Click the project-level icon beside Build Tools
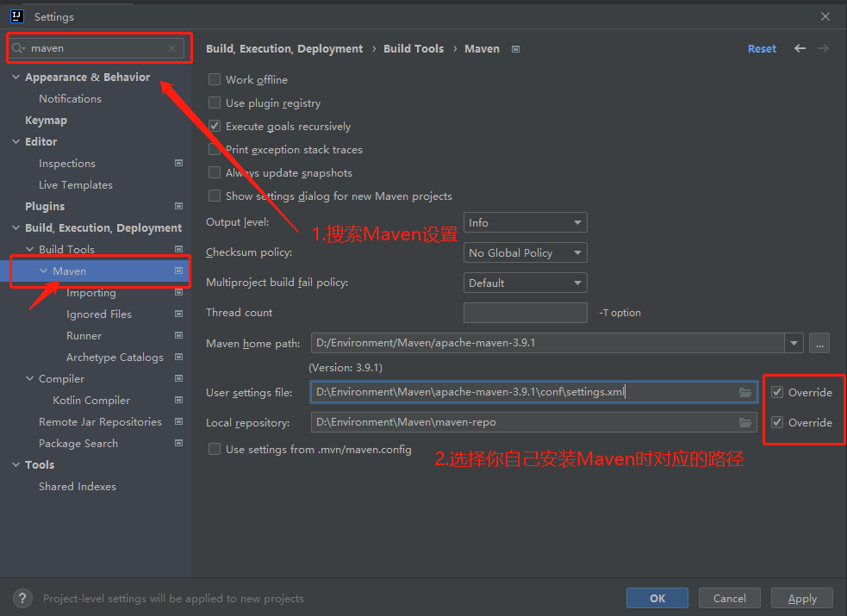 (x=179, y=249)
